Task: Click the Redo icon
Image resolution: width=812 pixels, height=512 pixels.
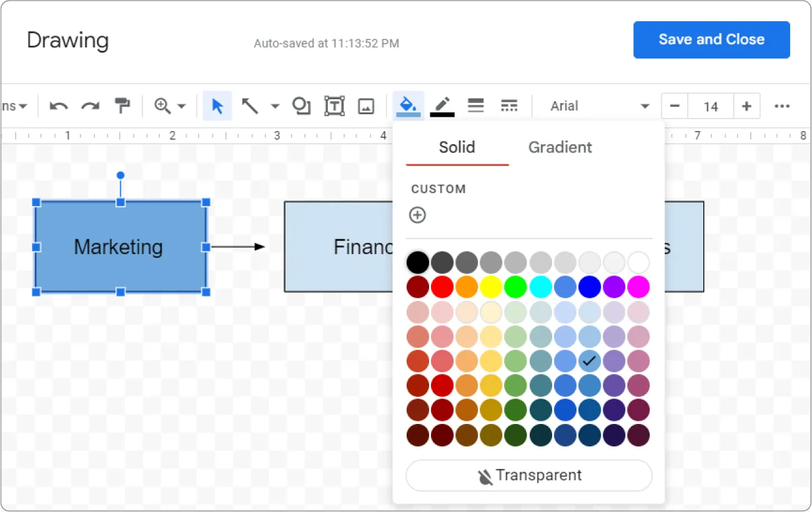Action: click(90, 106)
